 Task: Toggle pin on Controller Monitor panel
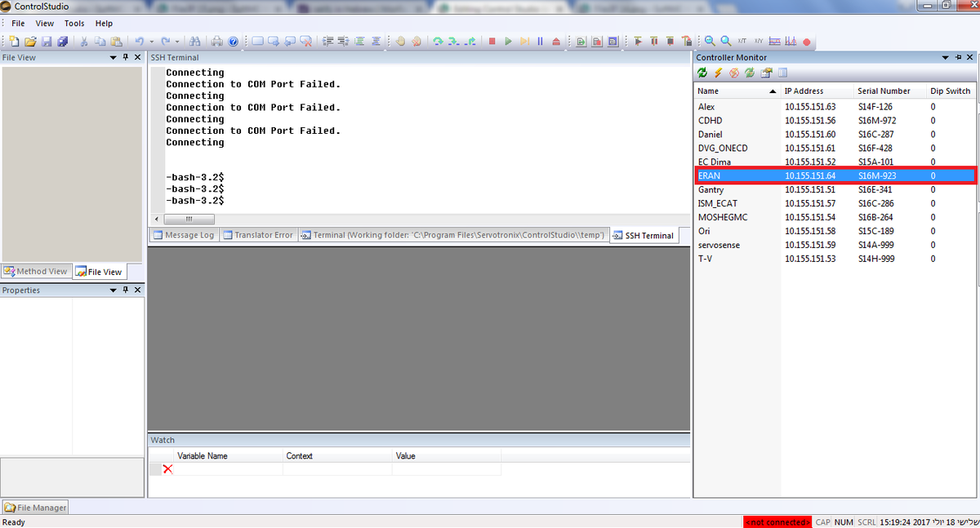pos(957,58)
